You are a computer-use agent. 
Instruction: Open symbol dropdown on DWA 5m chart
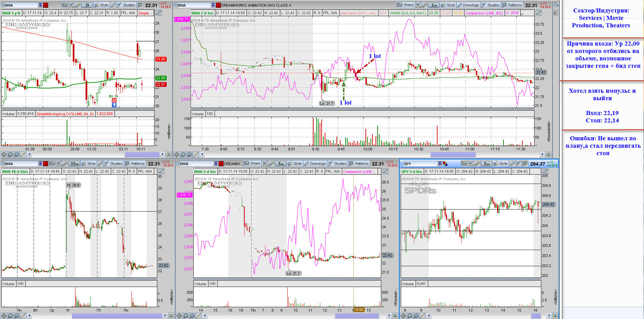216,164
